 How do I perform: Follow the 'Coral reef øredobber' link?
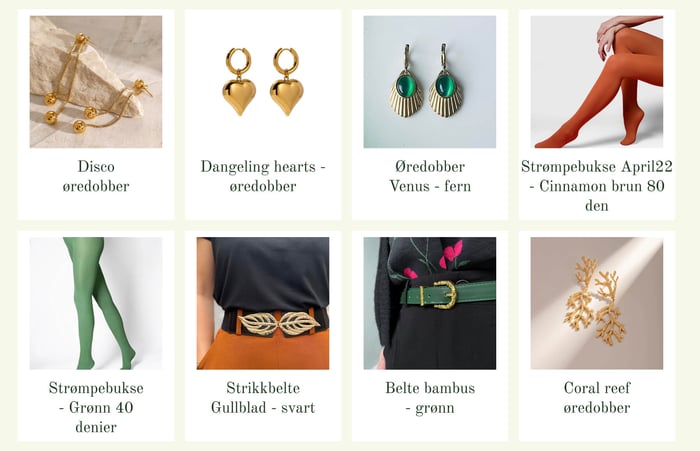click(597, 397)
